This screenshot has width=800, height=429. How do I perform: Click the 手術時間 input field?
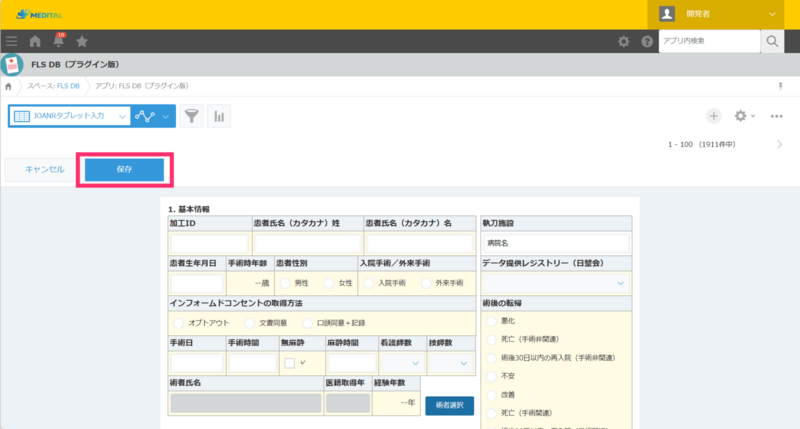pyautogui.click(x=252, y=363)
